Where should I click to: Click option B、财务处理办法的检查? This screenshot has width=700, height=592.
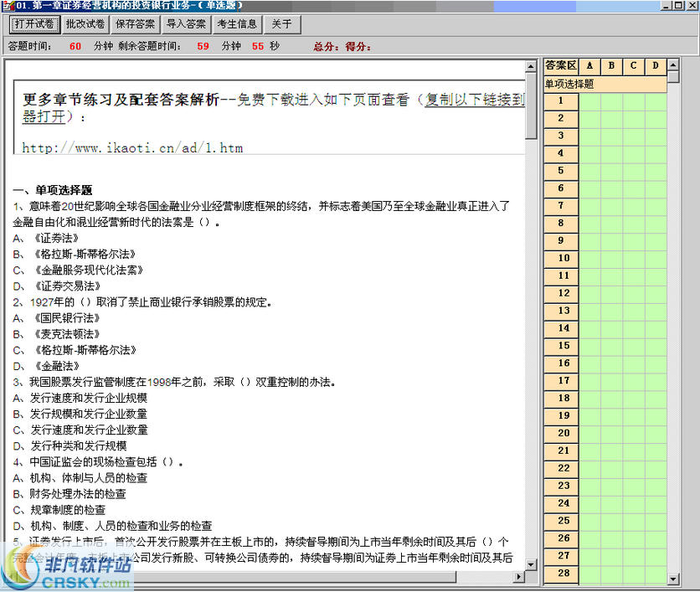point(69,494)
